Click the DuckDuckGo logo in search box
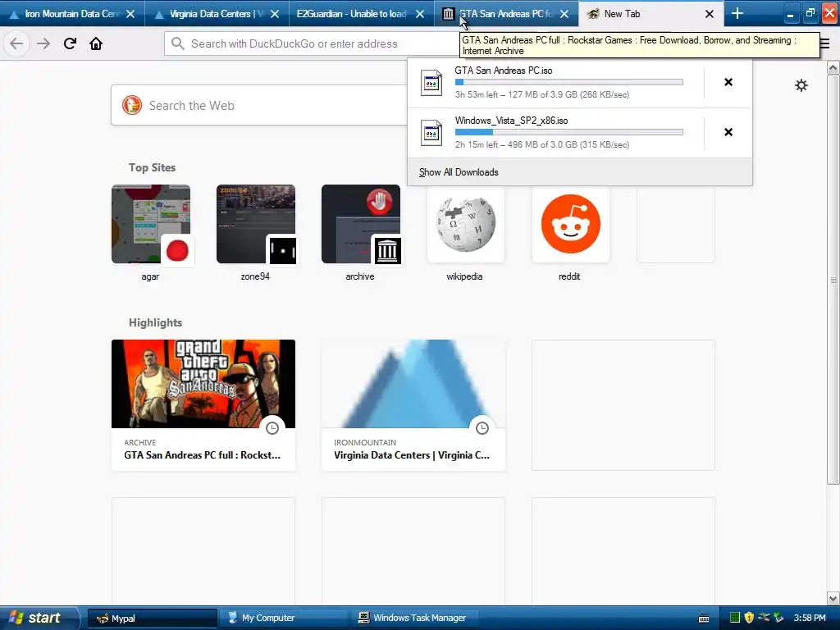This screenshot has width=840, height=630. 132,106
